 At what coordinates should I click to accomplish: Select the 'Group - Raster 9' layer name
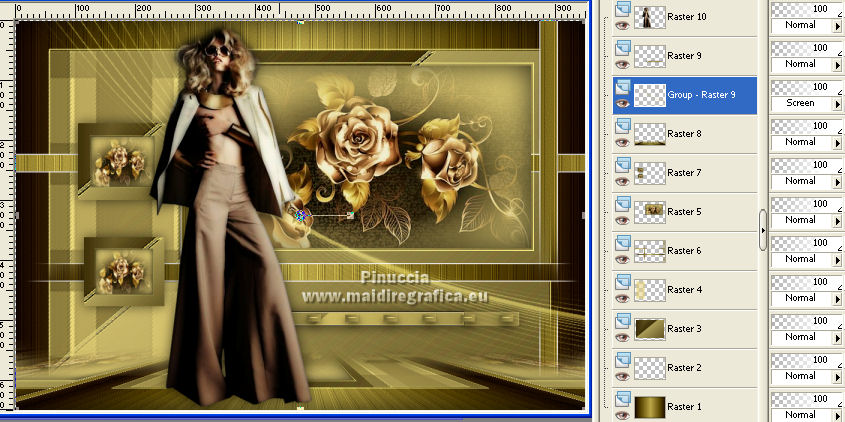[x=702, y=95]
